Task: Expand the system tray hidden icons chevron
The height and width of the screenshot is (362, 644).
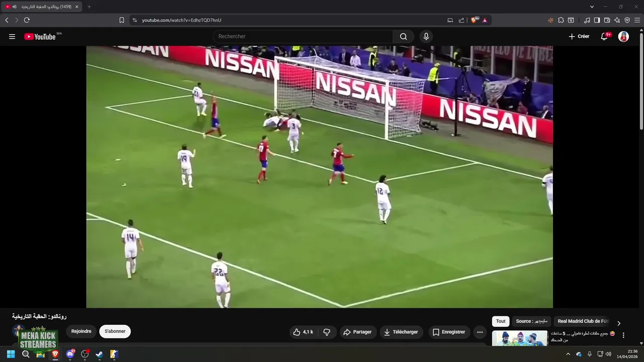Action: (569, 354)
